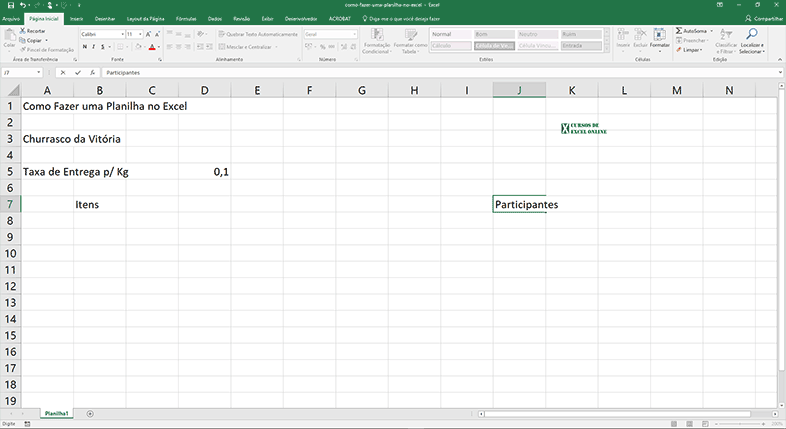Screen dimensions: 786x429
Task: Open the cell borders button
Action: [x=120, y=47]
